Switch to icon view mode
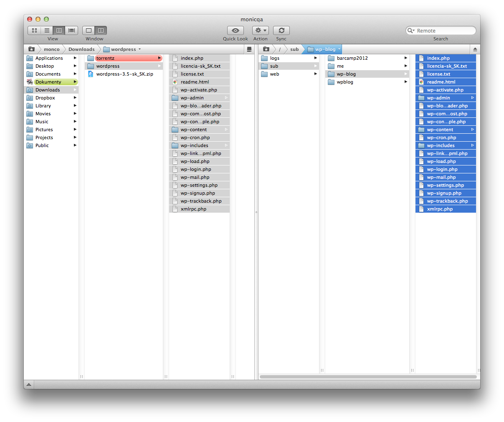Screen dimensions: 504x422 click(34, 31)
